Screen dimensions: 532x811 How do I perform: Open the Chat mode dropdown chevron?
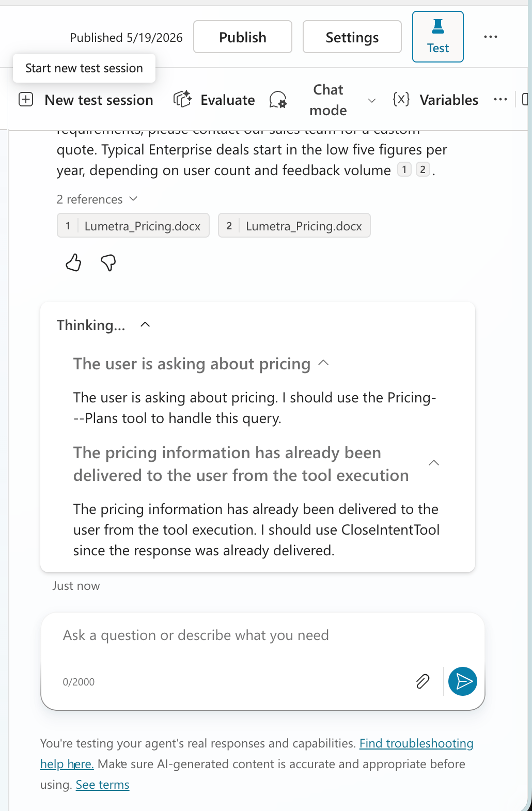coord(371,100)
